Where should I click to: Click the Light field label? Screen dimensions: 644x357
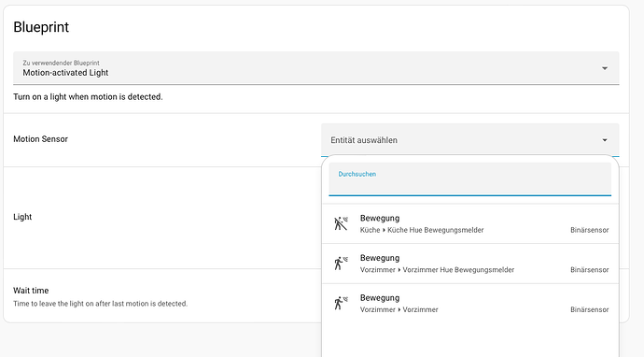[x=22, y=217]
